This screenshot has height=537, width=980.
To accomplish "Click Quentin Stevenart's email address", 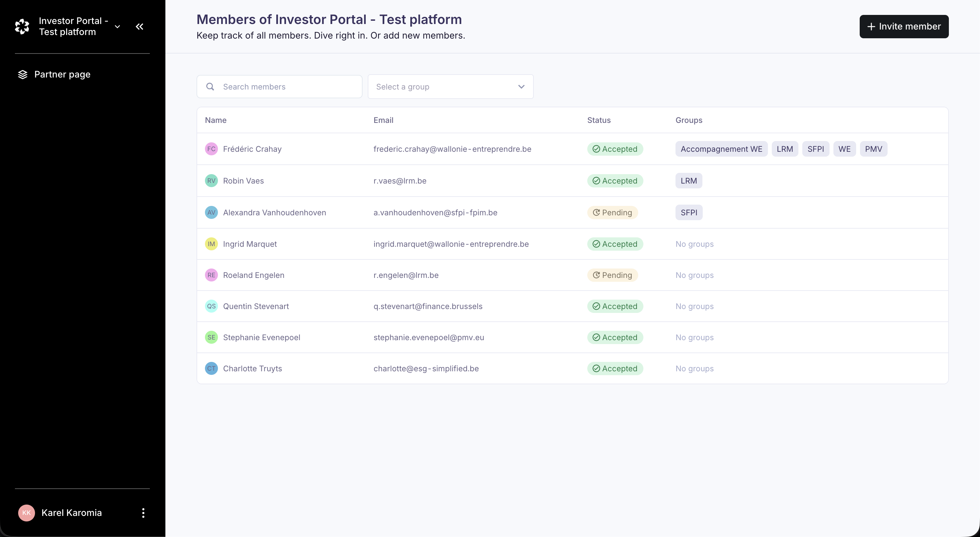I will (x=428, y=306).
